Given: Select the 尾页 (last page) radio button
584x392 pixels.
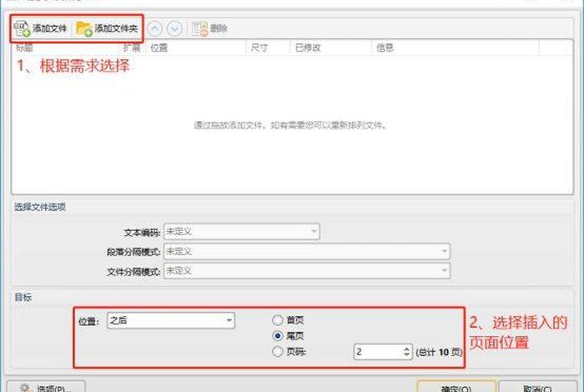Looking at the screenshot, I should point(278,336).
